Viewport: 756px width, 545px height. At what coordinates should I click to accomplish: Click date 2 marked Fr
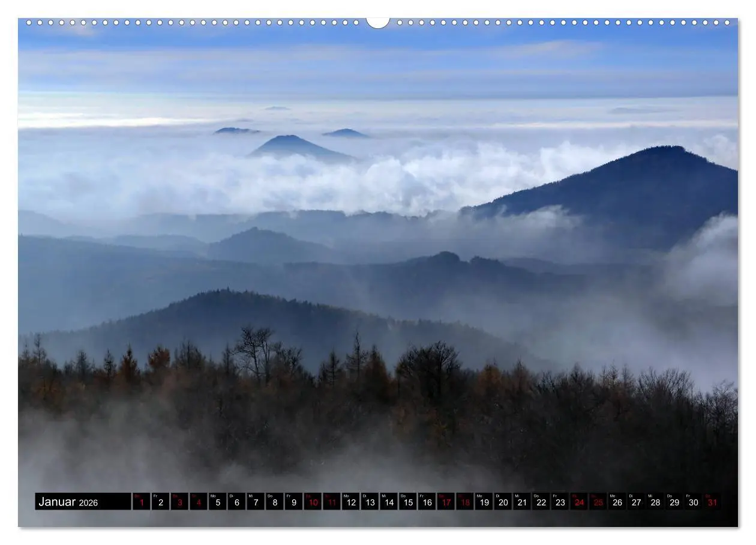point(160,502)
